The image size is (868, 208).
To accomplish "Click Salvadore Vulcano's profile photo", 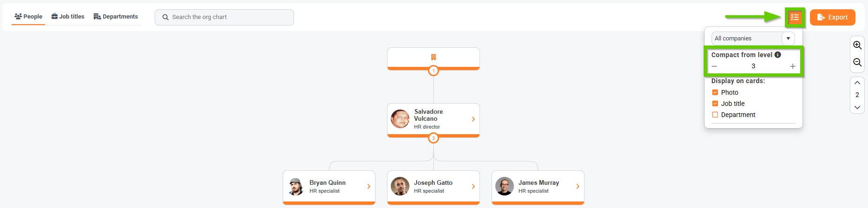I will 400,119.
